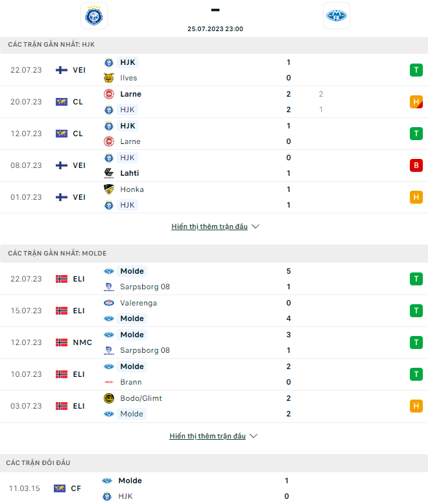Image resolution: width=428 pixels, height=504 pixels.
Task: Select the 'Các trận đối đầu' header
Action: pos(214,463)
